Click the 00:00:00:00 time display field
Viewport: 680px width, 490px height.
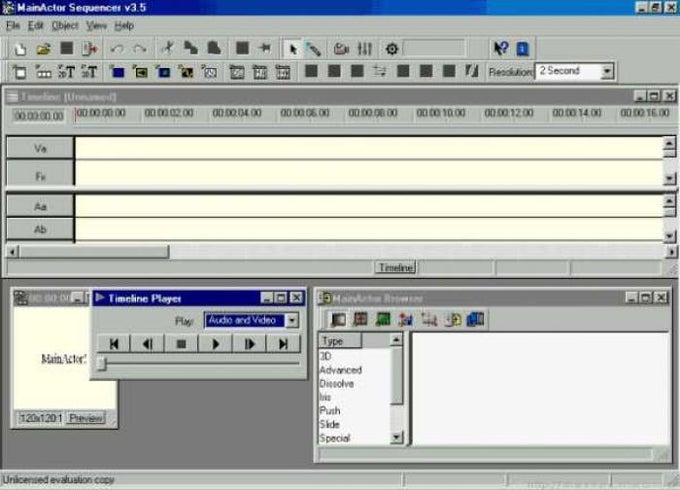[39, 116]
